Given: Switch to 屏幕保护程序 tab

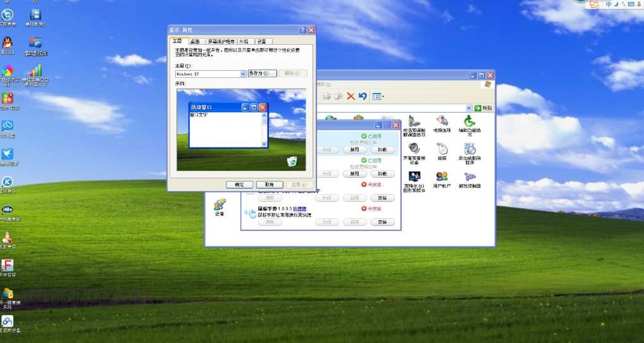Looking at the screenshot, I should [x=221, y=42].
